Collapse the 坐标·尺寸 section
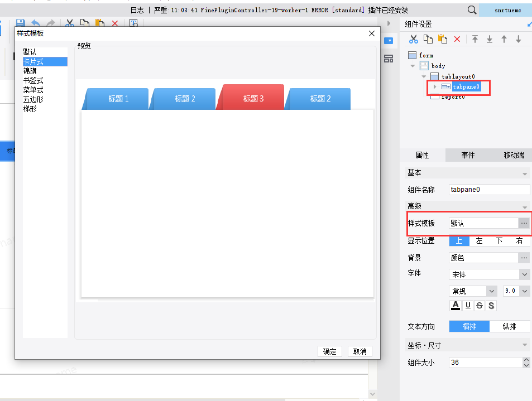Image resolution: width=532 pixels, height=401 pixels. [x=525, y=345]
